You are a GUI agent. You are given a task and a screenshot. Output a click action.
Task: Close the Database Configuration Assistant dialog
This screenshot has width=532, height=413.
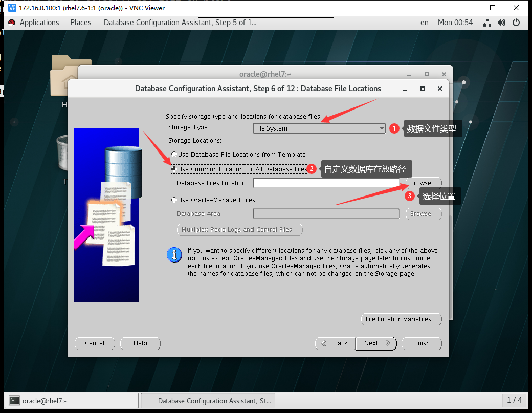click(x=440, y=89)
